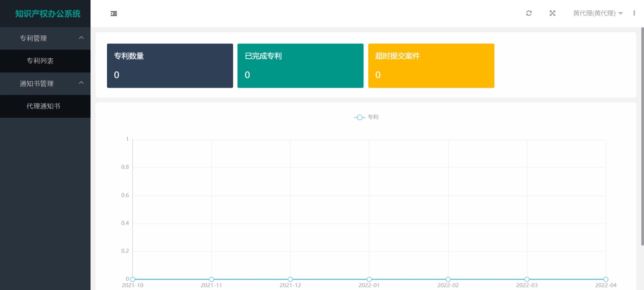
Task: Select the 专利管理 menu heading
Action: [33, 38]
